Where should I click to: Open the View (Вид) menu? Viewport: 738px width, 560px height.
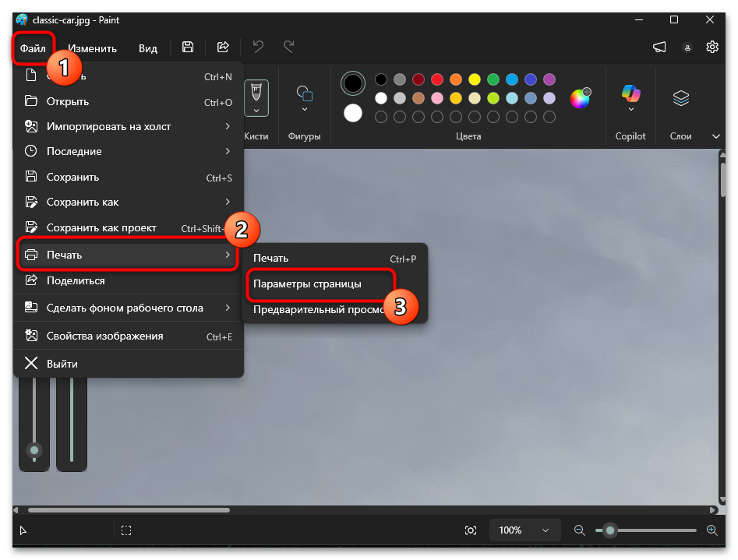pyautogui.click(x=148, y=48)
